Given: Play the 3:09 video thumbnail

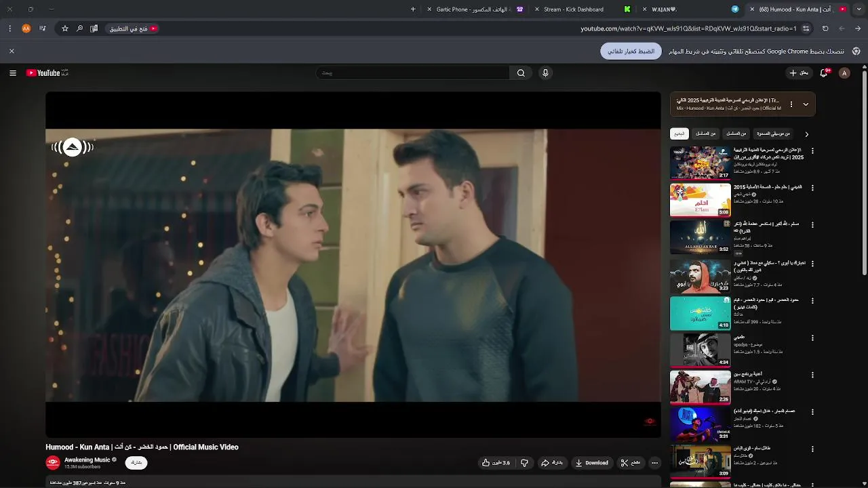Looking at the screenshot, I should 701,461.
